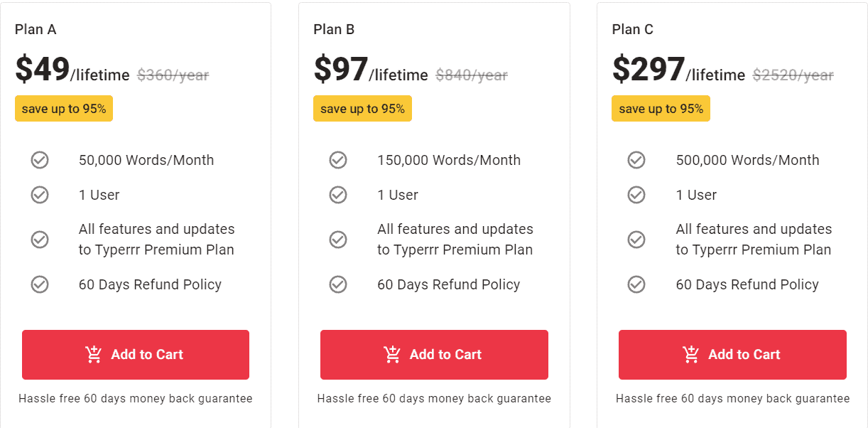Click the $49 lifetime price
868x428 pixels.
43,70
